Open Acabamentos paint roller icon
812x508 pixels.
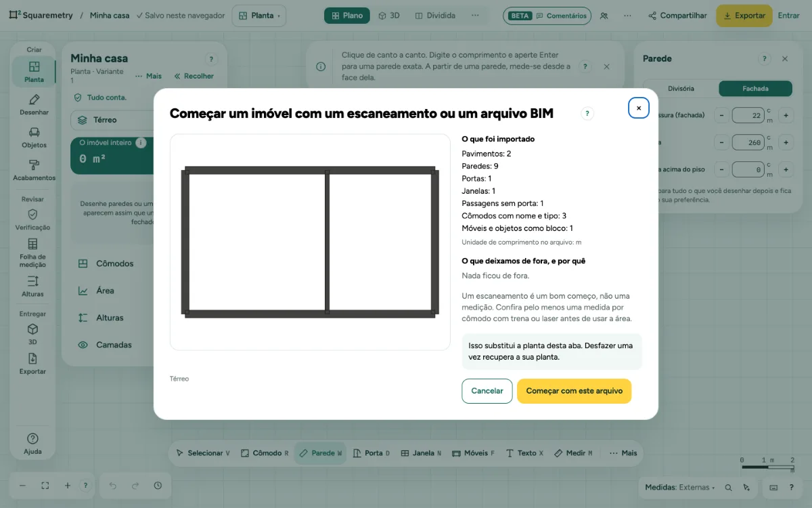(x=34, y=170)
